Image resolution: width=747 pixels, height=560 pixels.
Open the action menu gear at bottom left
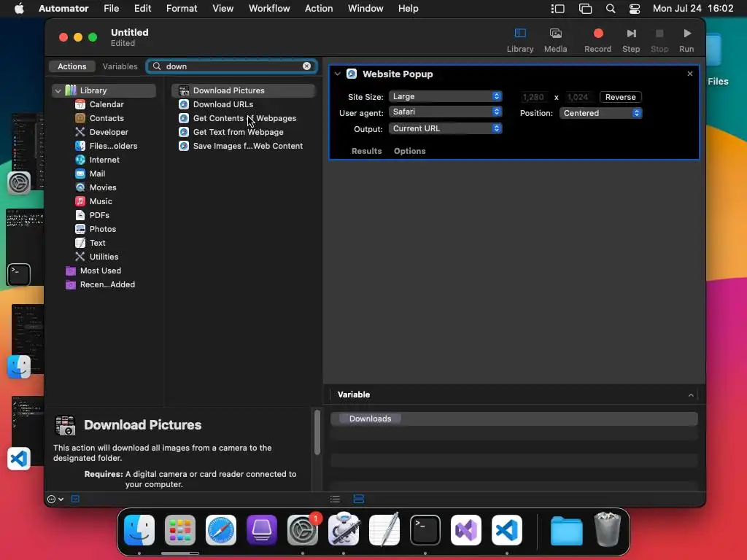coord(55,499)
